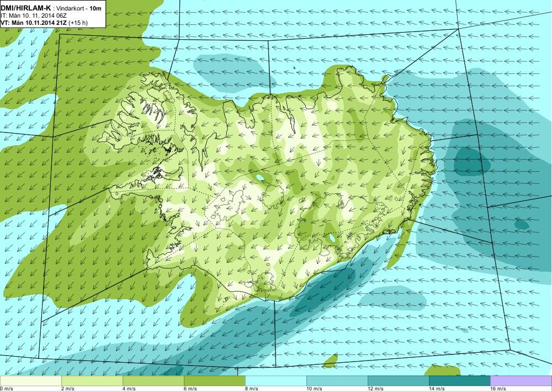Select the "10 m/s" legend label
552x392 pixels.
(314, 389)
